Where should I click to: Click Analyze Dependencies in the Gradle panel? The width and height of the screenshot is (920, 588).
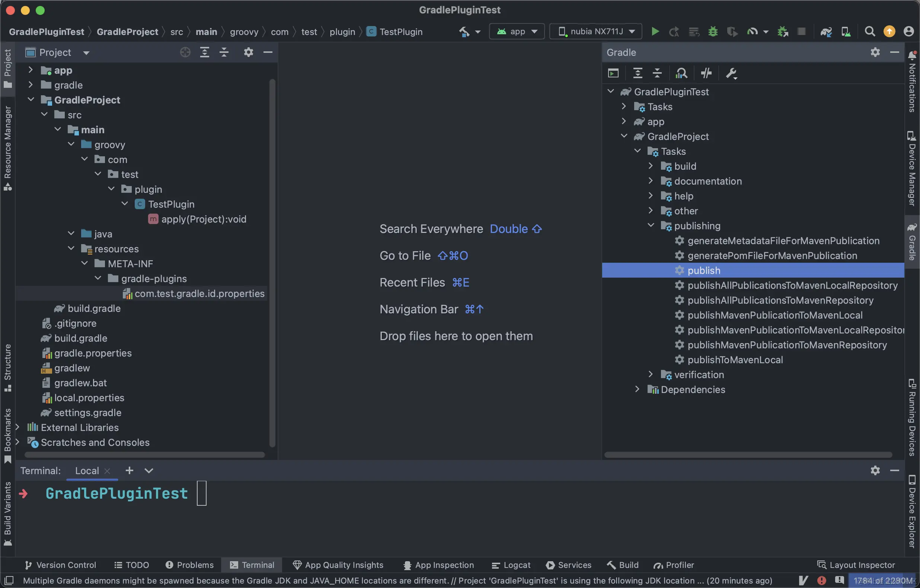pos(681,73)
